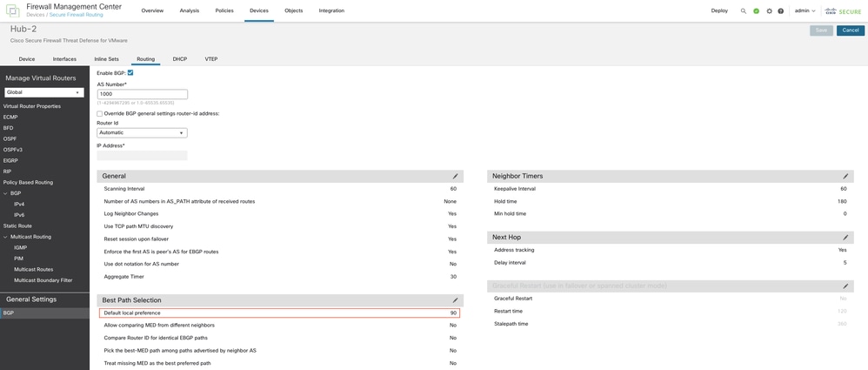The width and height of the screenshot is (868, 370).
Task: Click the Deploy button
Action: 719,10
